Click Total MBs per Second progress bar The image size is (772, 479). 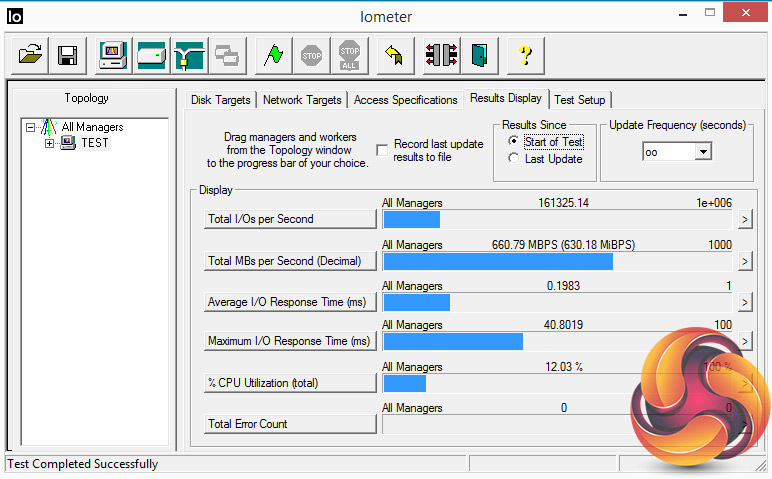(x=557, y=261)
